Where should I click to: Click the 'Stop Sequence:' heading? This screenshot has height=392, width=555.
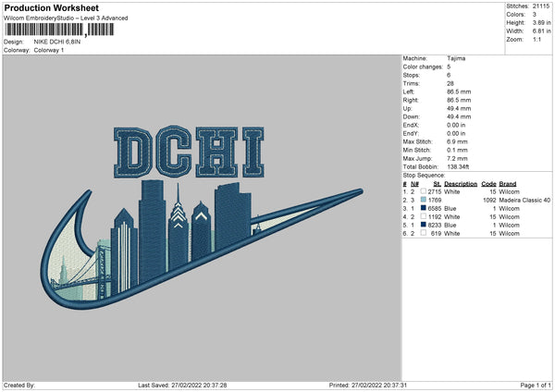click(x=424, y=176)
